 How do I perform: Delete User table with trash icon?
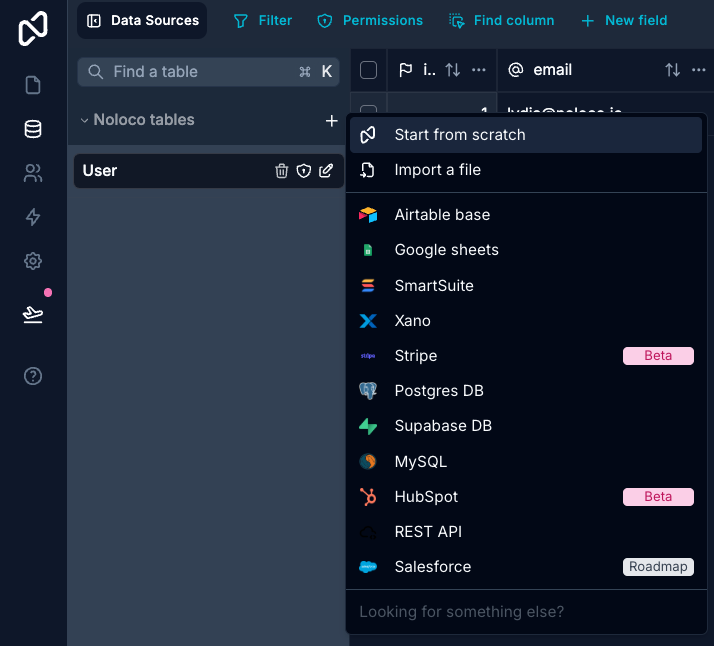click(282, 171)
